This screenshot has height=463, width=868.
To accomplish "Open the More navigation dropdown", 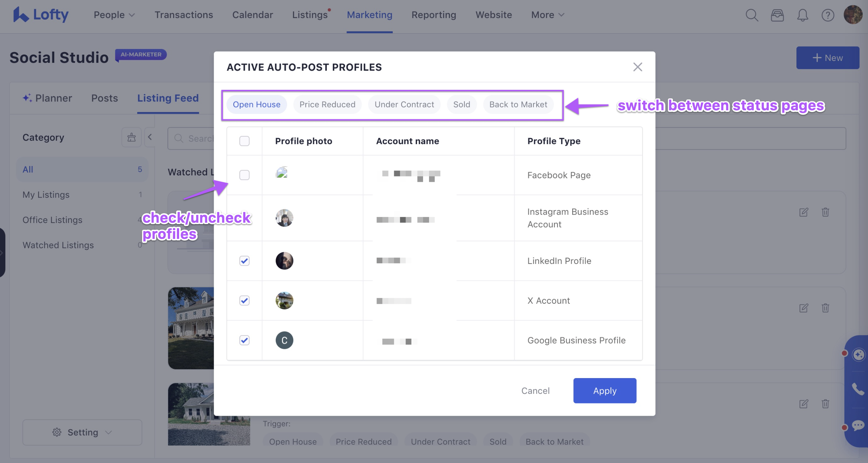I will [548, 15].
